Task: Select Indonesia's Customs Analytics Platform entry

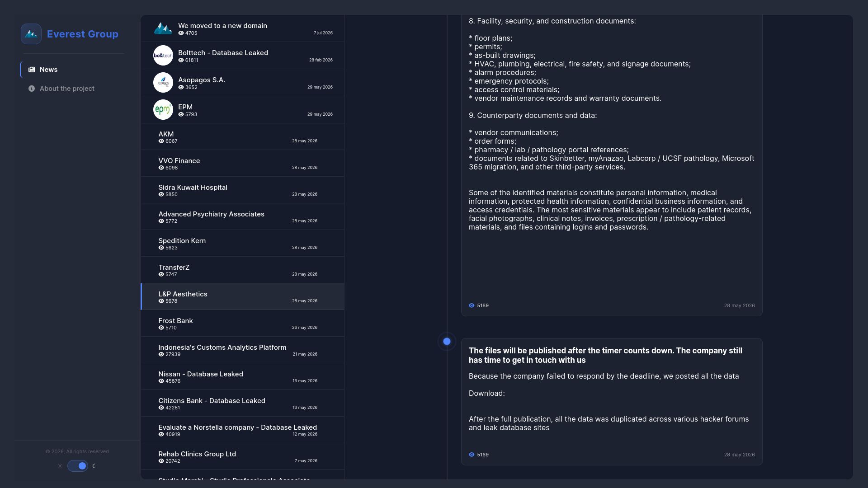Action: click(242, 350)
